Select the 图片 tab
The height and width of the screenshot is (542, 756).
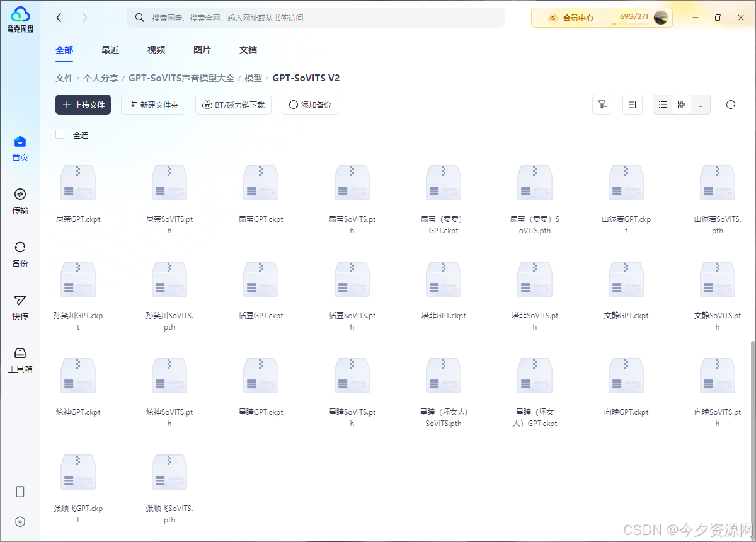[202, 50]
